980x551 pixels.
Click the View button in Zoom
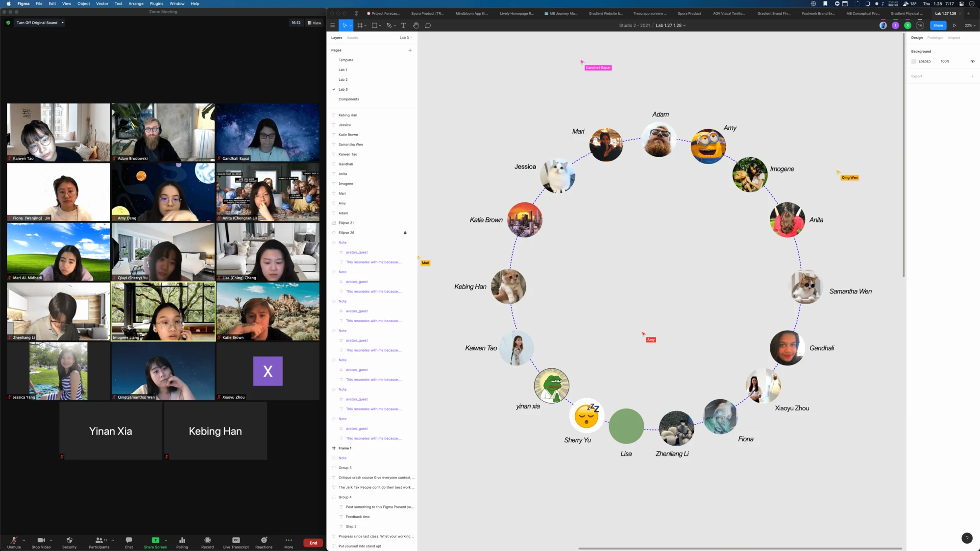315,23
